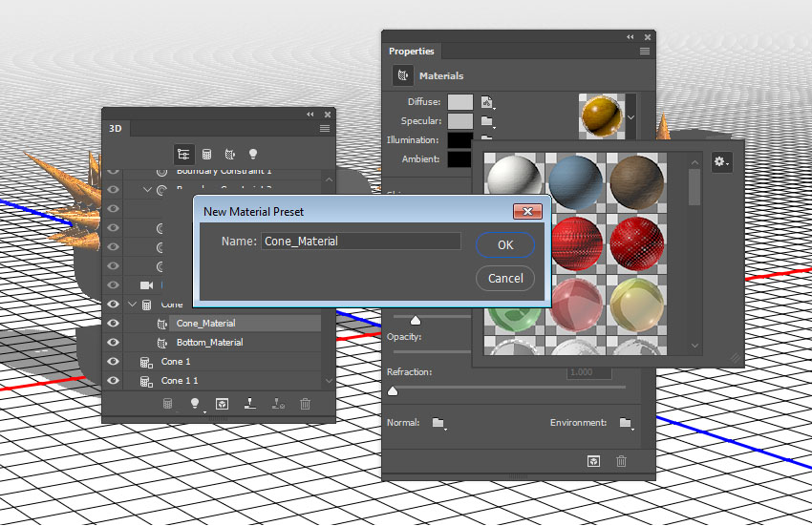The image size is (812, 526).
Task: Filter 3D panel by materials
Action: tap(230, 155)
